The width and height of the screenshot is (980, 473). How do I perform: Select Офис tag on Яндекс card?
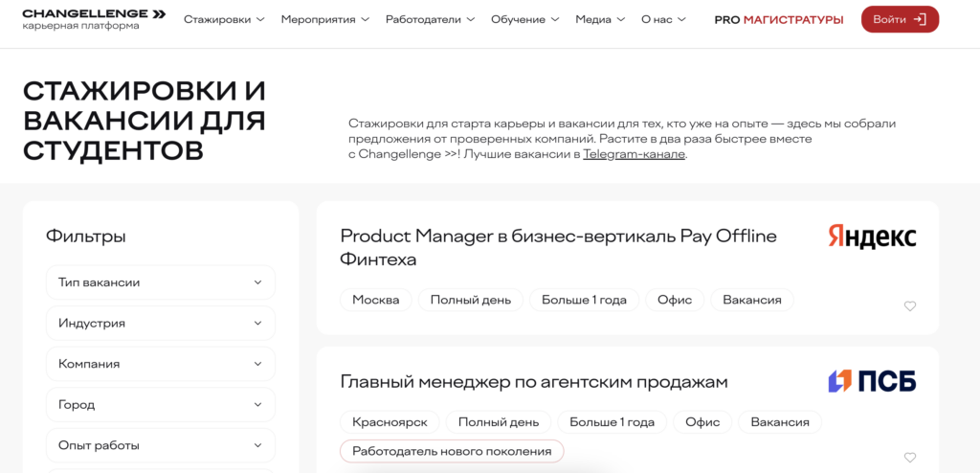point(675,300)
